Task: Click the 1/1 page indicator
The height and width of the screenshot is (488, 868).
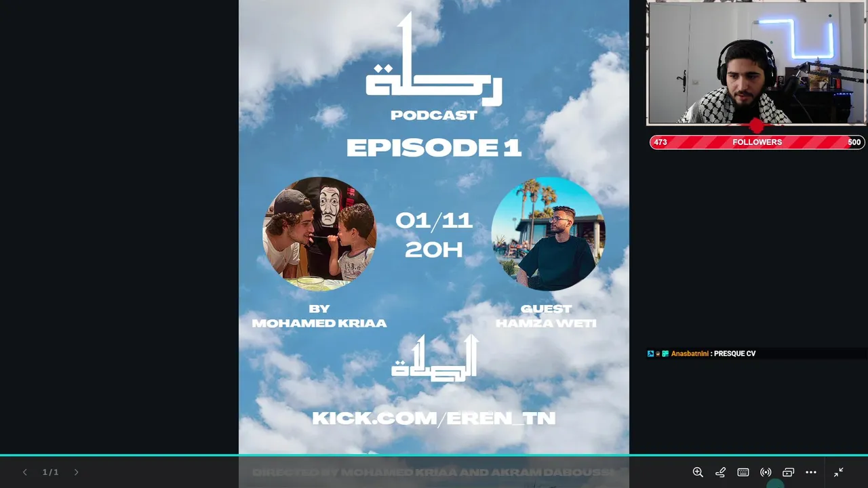Action: click(50, 472)
